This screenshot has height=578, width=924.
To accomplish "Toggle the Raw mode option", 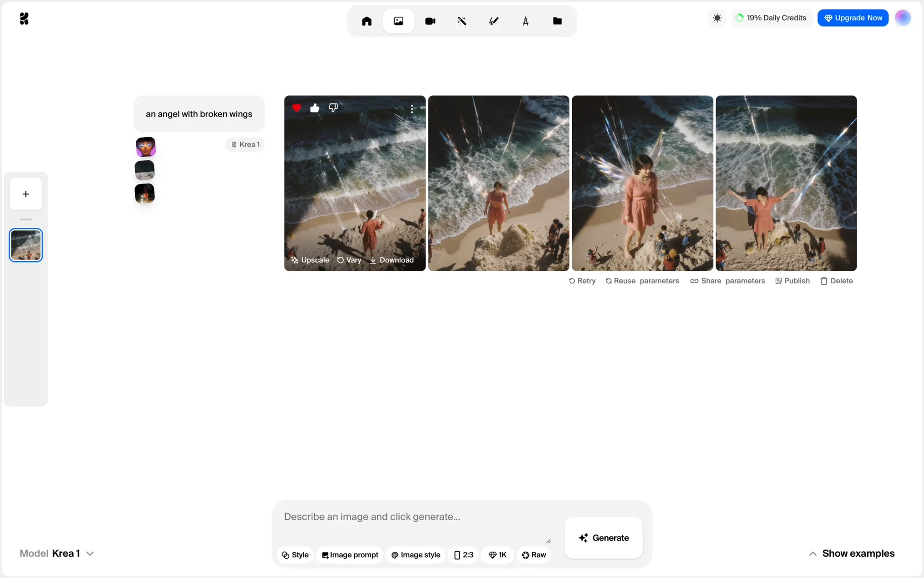I will (534, 555).
